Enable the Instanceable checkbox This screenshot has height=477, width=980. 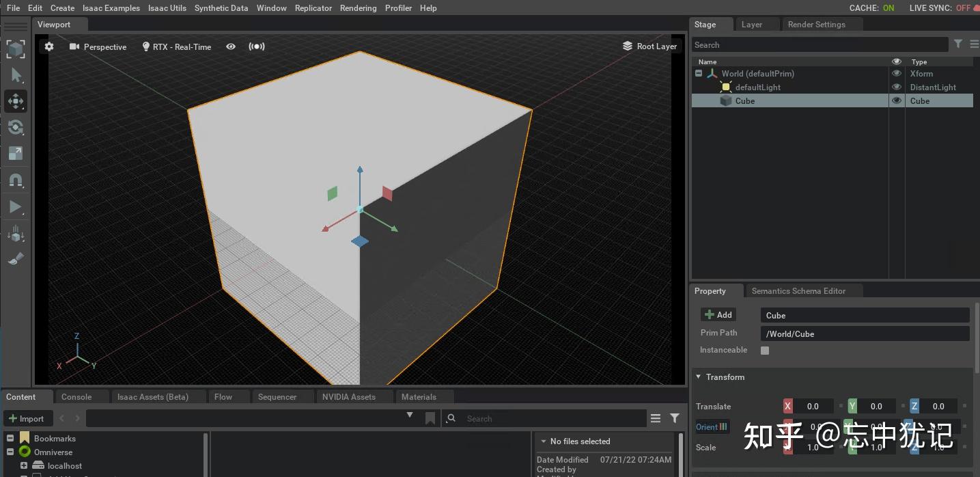pos(765,351)
